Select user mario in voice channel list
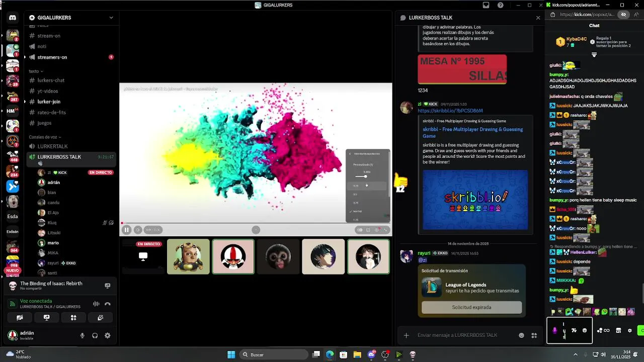 (53, 243)
